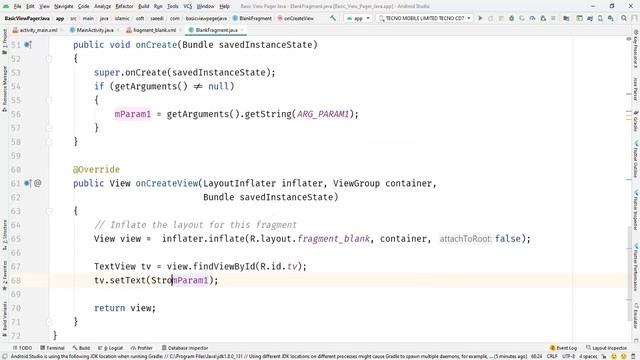Open the Build tool window at bottom

click(x=81, y=348)
